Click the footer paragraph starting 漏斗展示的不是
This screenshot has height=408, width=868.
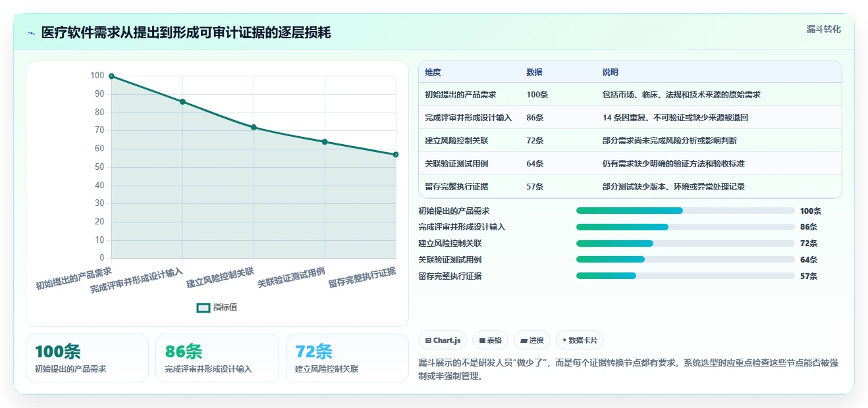click(x=628, y=369)
